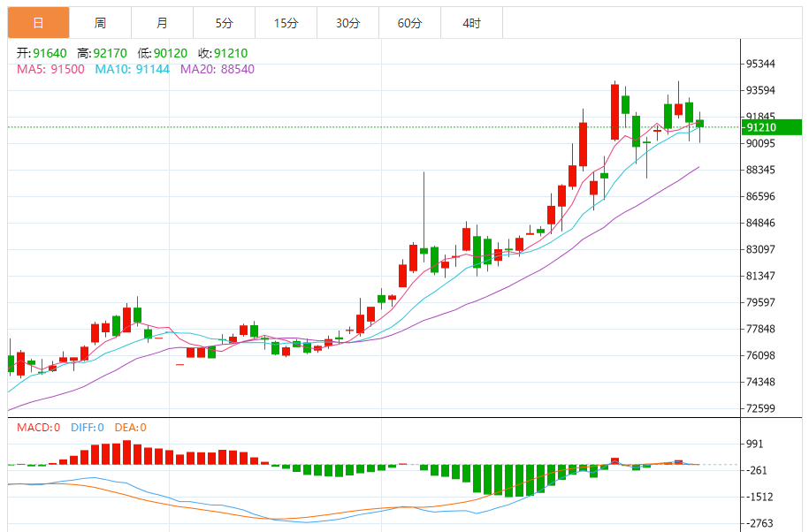
Task: Click the -2763 MACD axis label
Action: [x=760, y=523]
